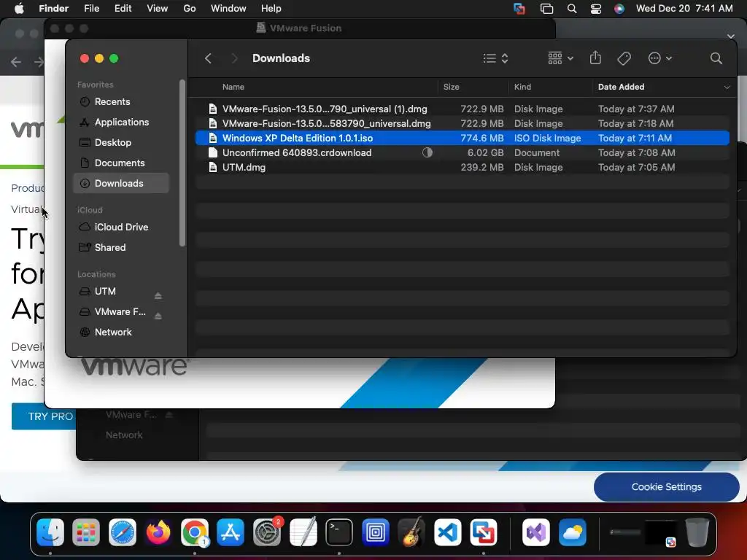Screen dimensions: 747x560
Task: Open Launchpad from the Dock
Action: 86,532
